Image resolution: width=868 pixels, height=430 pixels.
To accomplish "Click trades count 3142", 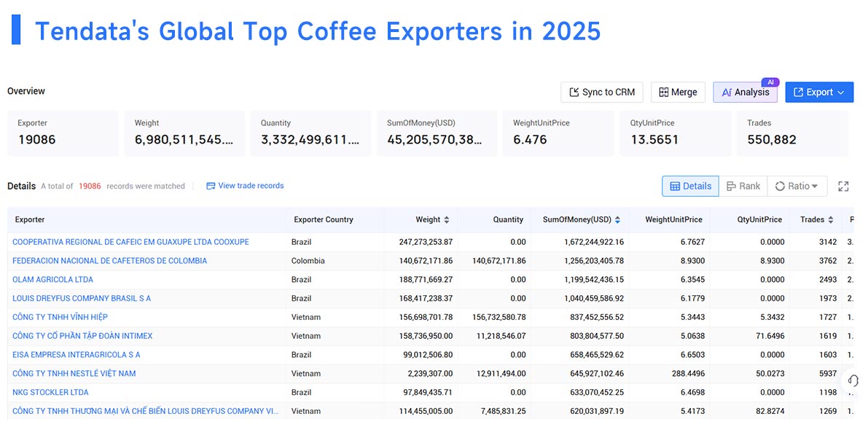I will tap(828, 242).
